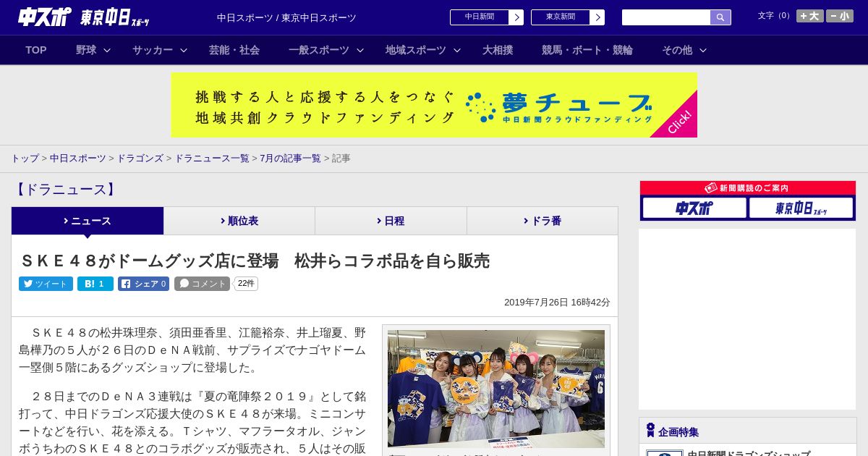Open the コメント button
This screenshot has height=456, width=868.
[202, 284]
